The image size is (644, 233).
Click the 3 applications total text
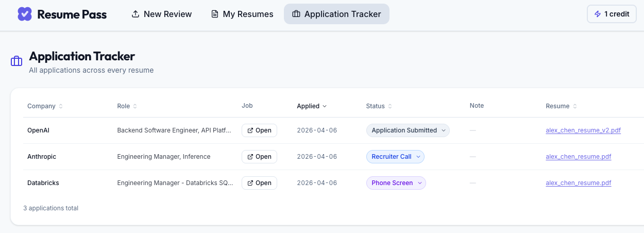[51, 208]
